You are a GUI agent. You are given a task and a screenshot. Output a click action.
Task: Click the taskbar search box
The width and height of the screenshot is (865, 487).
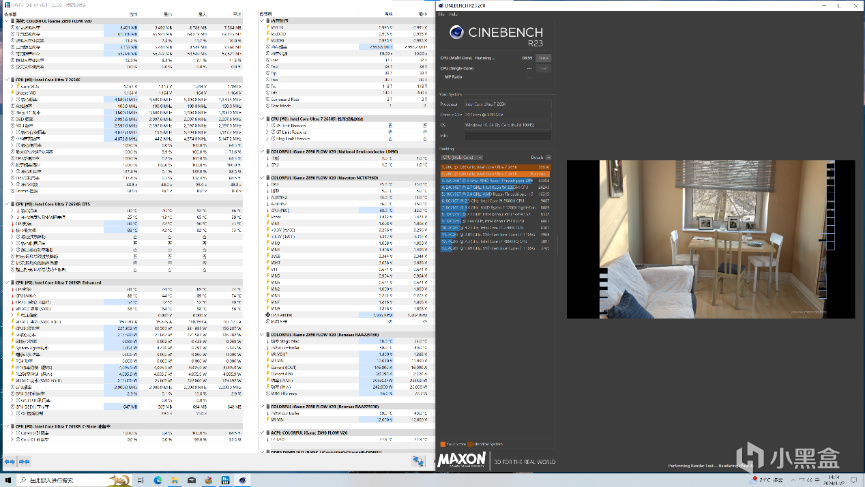pos(74,480)
